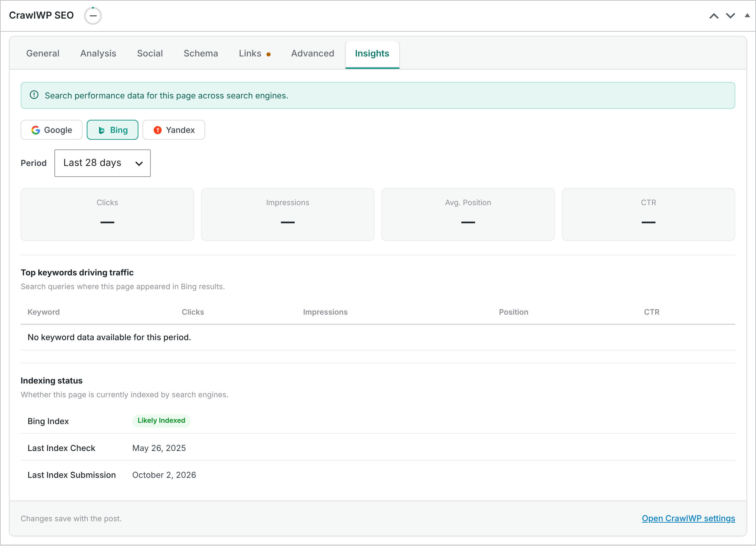Move CrawlWP SEO panel up

(714, 16)
